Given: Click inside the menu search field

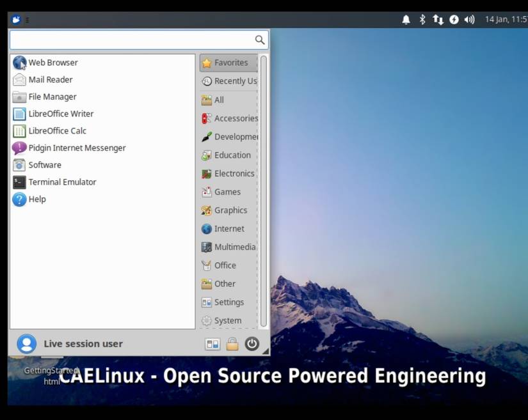Looking at the screenshot, I should coord(139,40).
